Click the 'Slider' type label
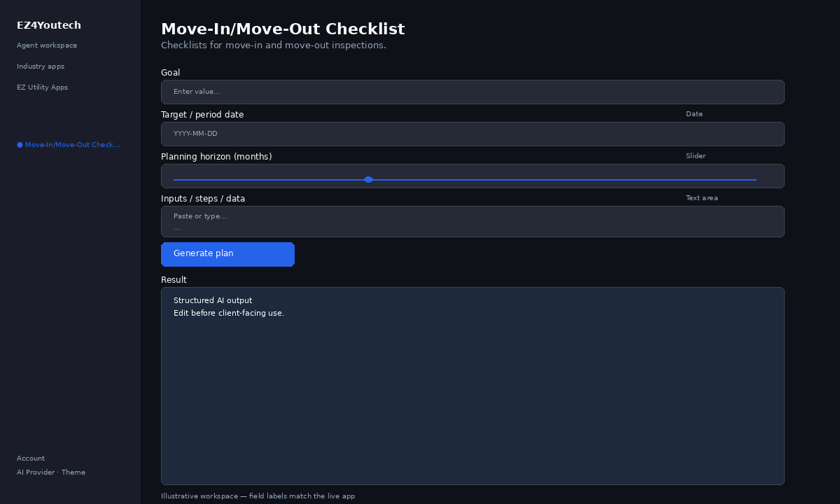 (x=696, y=156)
